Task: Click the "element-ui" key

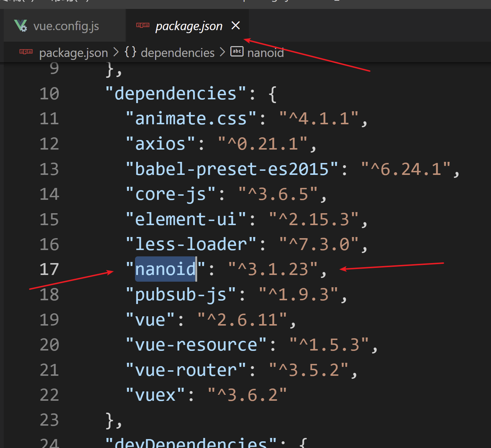Action: pyautogui.click(x=186, y=219)
